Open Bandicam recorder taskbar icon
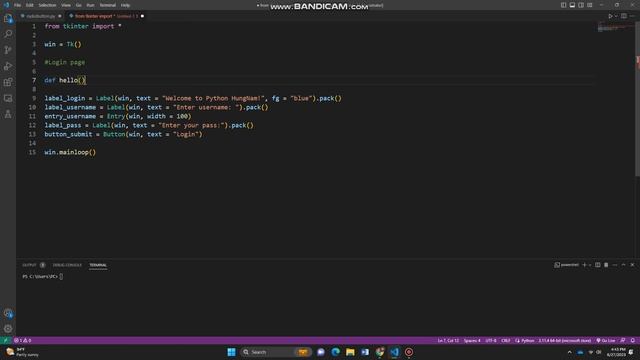 pos(409,352)
